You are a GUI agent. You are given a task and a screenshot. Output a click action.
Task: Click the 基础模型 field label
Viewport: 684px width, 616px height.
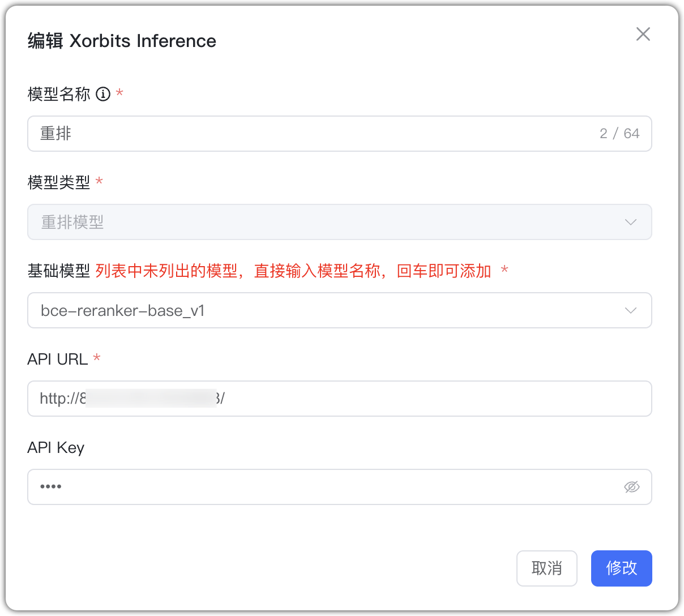[59, 271]
